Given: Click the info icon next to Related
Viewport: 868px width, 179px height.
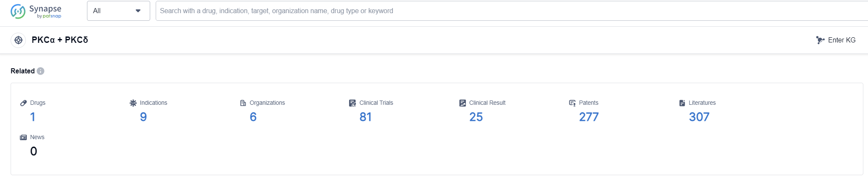Looking at the screenshot, I should tap(41, 71).
